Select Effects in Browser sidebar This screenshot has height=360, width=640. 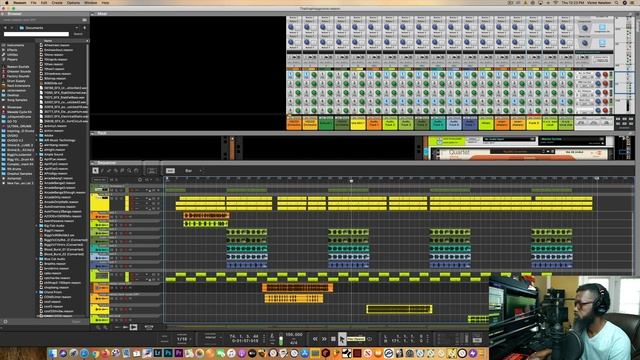12,50
